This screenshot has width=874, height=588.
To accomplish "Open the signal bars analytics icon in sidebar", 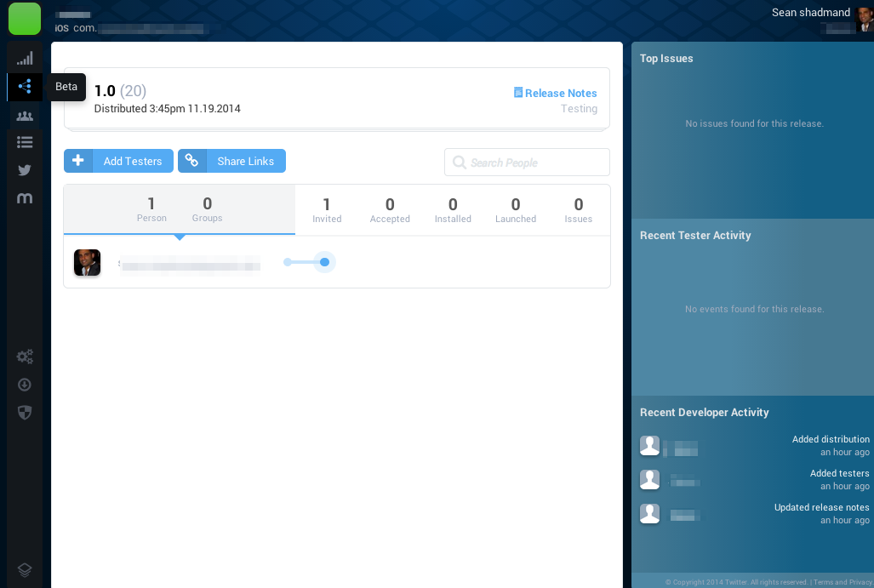I will click(x=25, y=59).
